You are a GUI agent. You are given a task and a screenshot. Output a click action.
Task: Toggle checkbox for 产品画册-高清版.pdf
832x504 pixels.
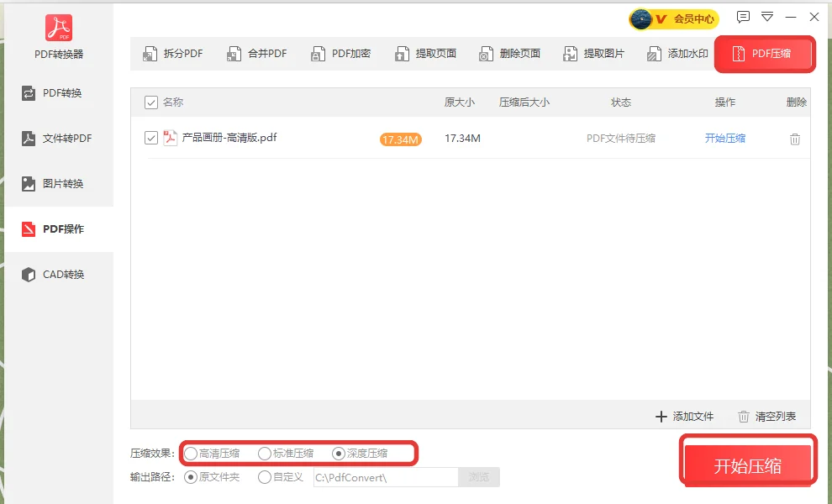(x=150, y=138)
